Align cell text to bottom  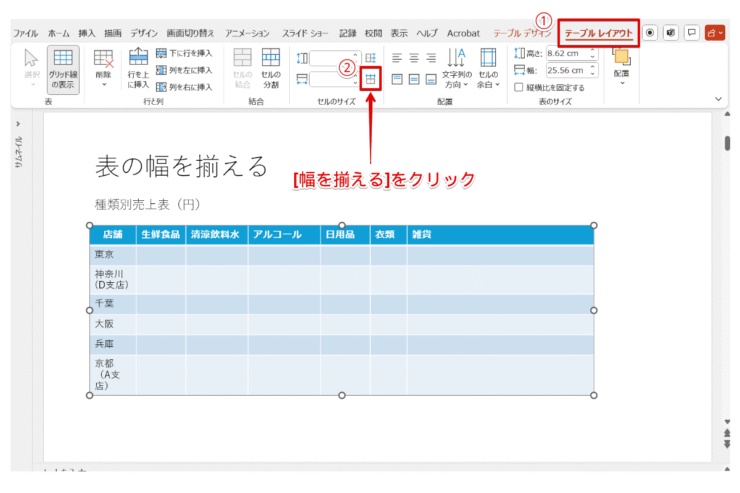[431, 79]
